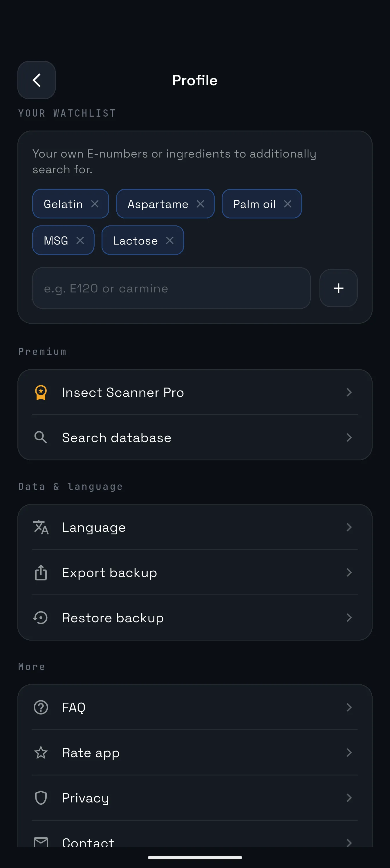Open FAQ via the question mark icon
The height and width of the screenshot is (868, 390).
pos(41,707)
